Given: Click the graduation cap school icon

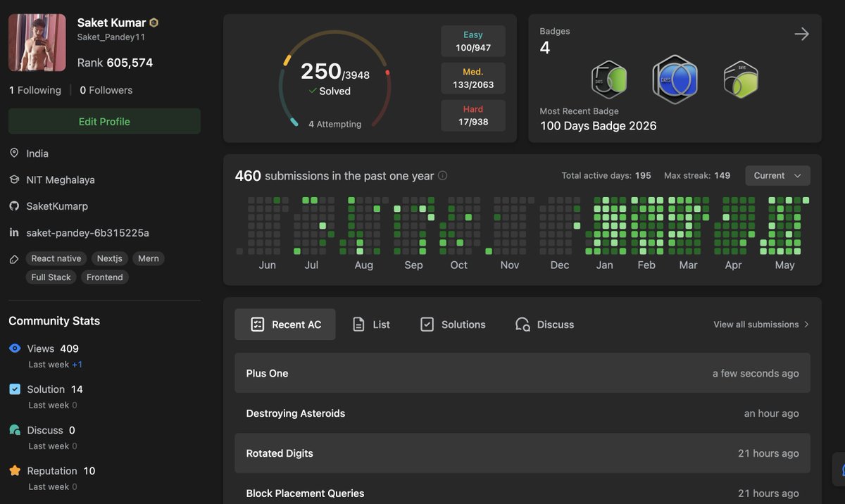Looking at the screenshot, I should click(13, 179).
